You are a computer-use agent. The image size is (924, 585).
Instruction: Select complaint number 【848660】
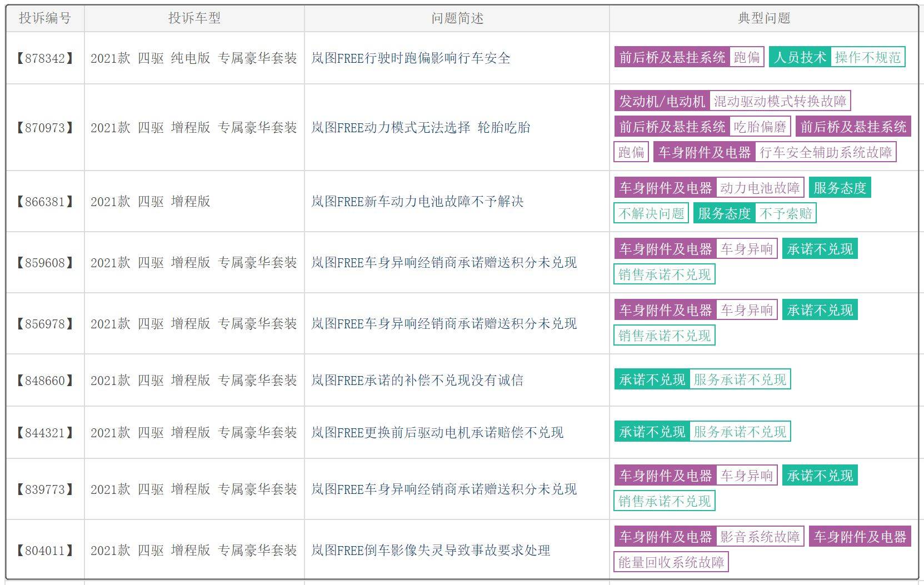45,380
